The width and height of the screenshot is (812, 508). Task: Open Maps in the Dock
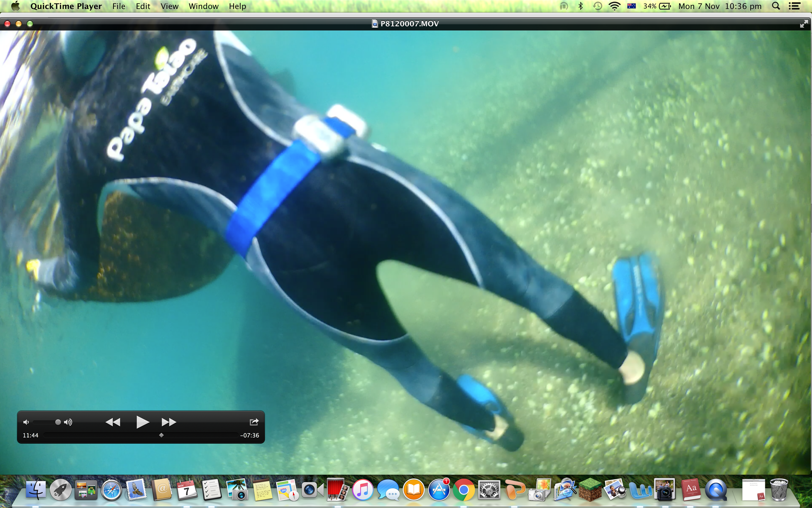tap(287, 489)
